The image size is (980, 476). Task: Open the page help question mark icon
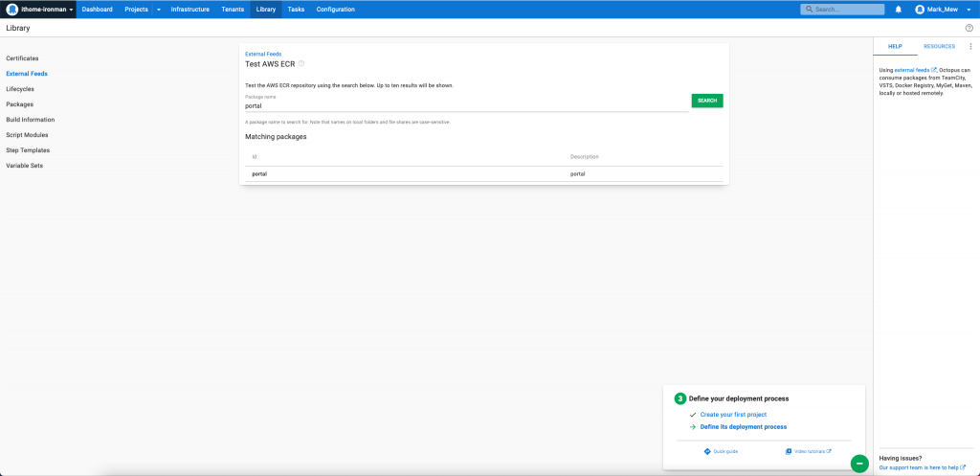tap(969, 28)
